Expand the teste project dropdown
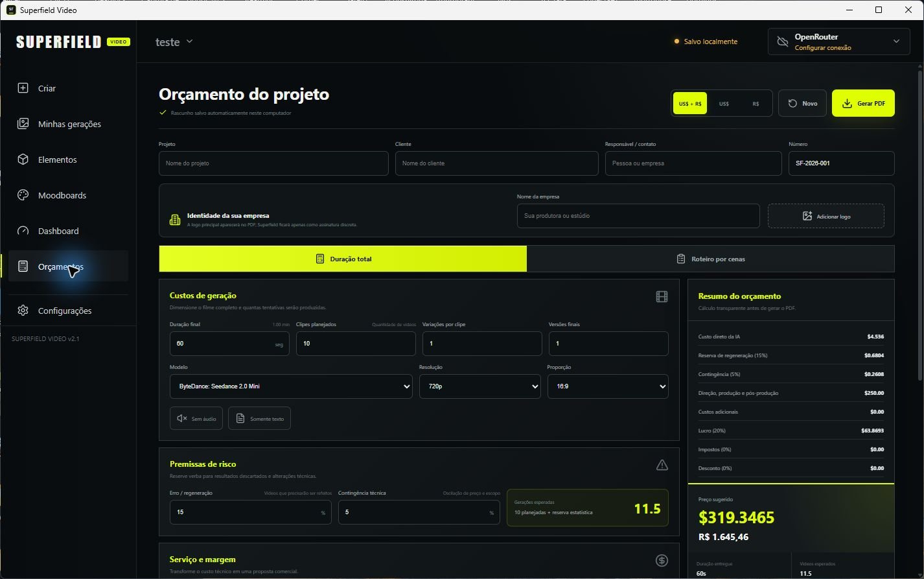 pos(174,41)
